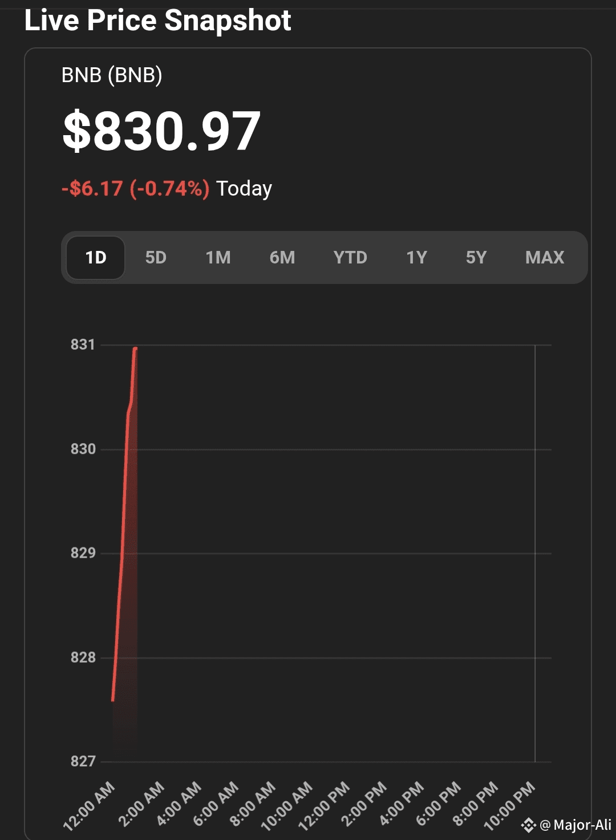This screenshot has height=840, width=616.
Task: Select the 1Y range tab
Action: [417, 258]
